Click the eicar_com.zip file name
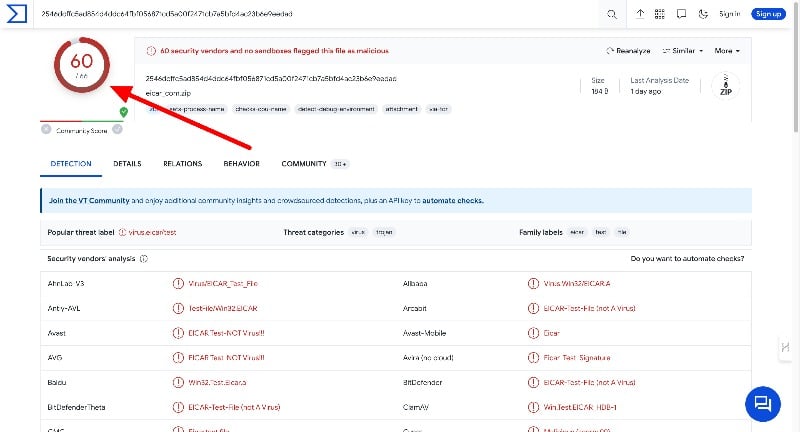This screenshot has width=800, height=432. (x=168, y=93)
